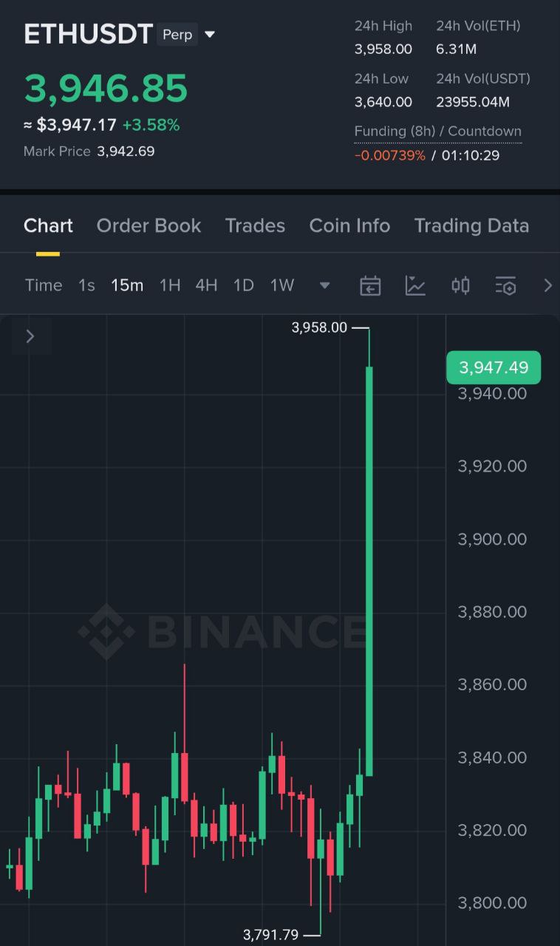Switch chart to the 1H interval
This screenshot has height=946, width=560.
[170, 285]
